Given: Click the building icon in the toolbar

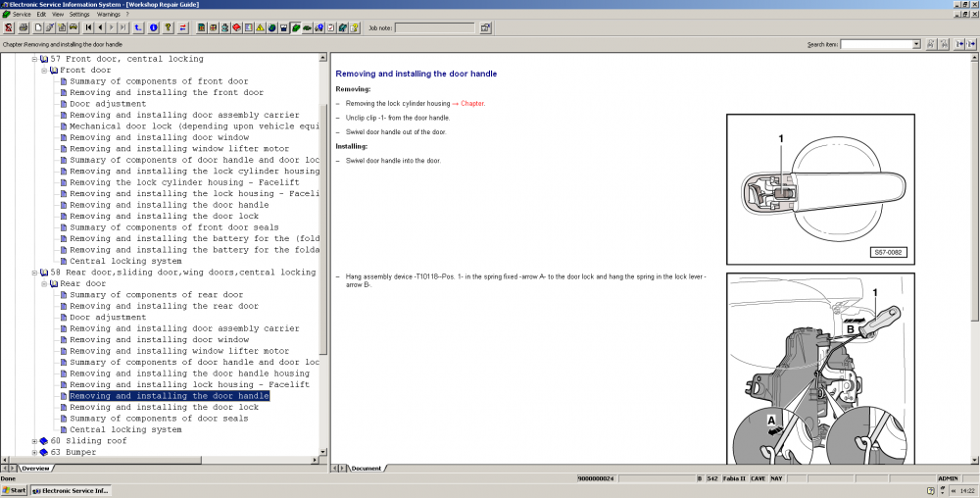Looking at the screenshot, I should pyautogui.click(x=201, y=27).
